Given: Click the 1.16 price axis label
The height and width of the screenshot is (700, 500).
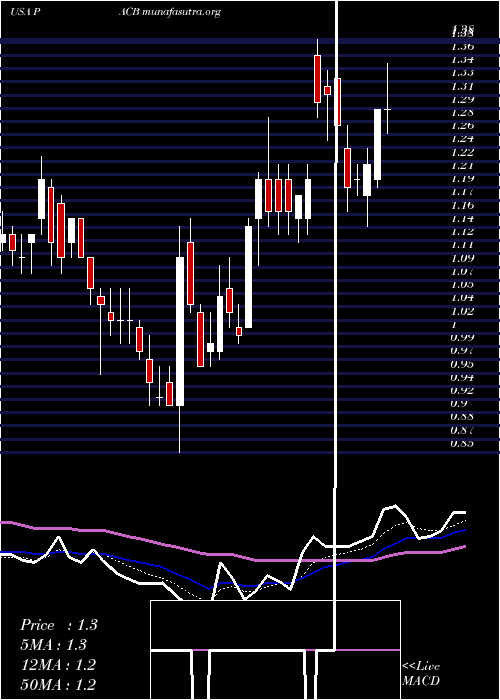Looking at the screenshot, I should coord(462,205).
